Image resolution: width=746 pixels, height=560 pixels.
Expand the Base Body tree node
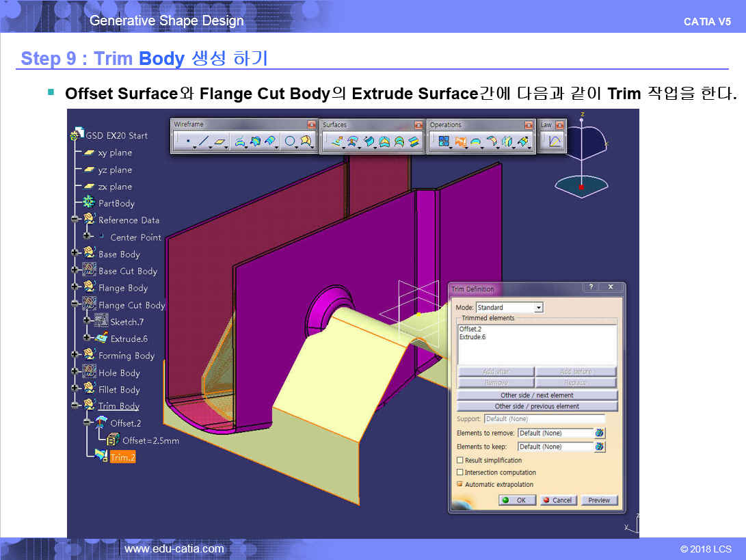point(75,254)
